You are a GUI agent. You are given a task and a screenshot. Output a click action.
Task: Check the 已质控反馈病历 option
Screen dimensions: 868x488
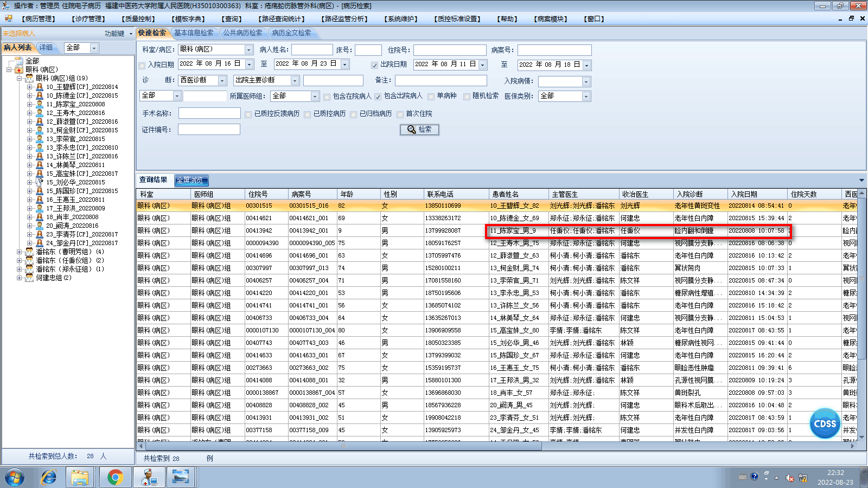248,114
